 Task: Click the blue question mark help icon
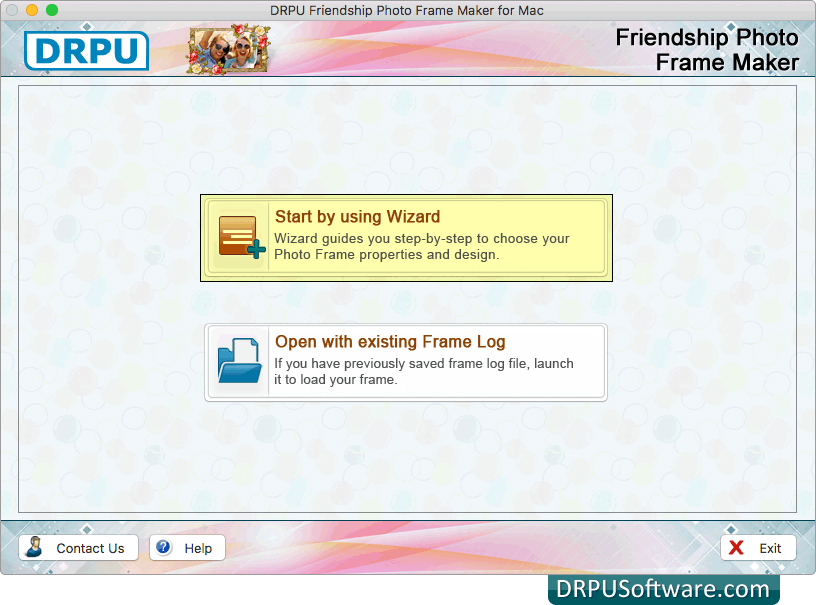coord(163,547)
